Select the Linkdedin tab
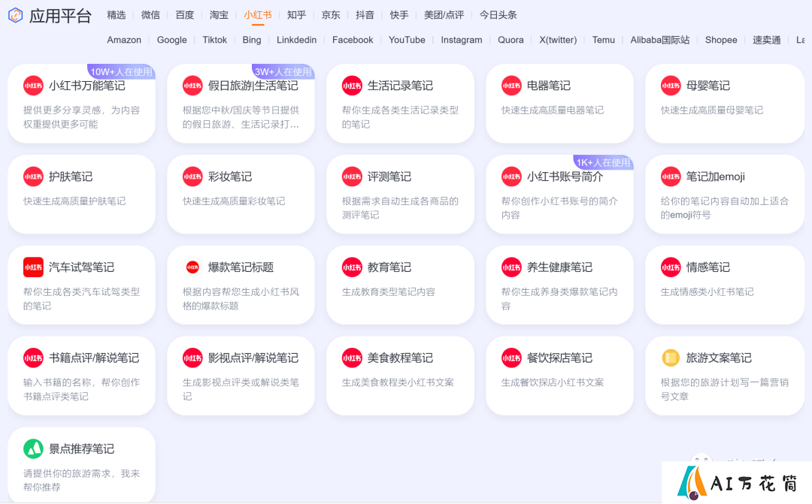The height and width of the screenshot is (504, 812). click(297, 40)
